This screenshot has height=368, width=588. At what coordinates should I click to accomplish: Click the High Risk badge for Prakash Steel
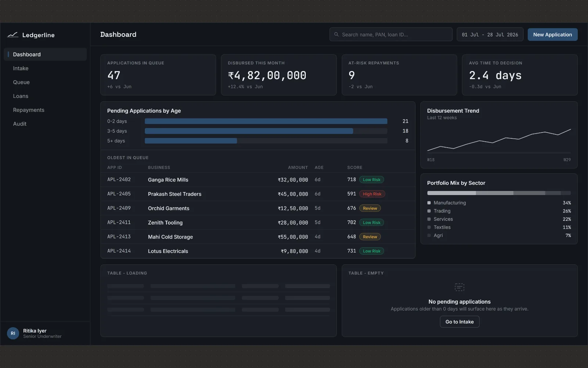(x=372, y=194)
